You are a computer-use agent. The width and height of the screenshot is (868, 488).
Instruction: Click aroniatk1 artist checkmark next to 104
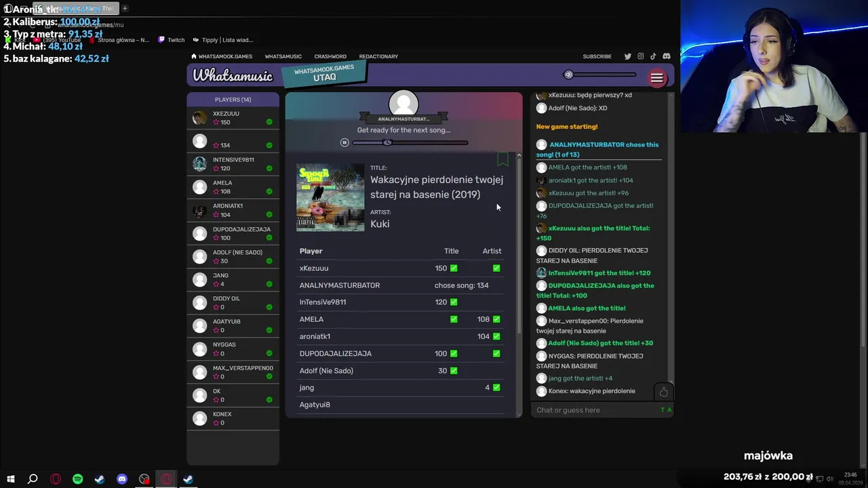(496, 336)
